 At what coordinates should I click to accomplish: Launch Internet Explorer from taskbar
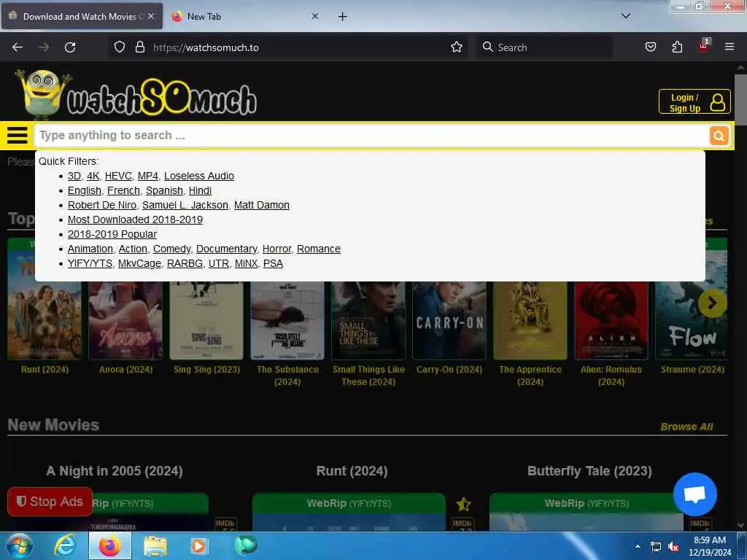pyautogui.click(x=65, y=546)
